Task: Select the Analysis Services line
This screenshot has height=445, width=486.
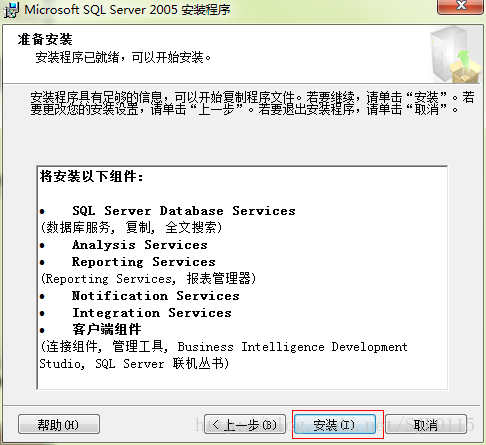Action: [x=140, y=245]
